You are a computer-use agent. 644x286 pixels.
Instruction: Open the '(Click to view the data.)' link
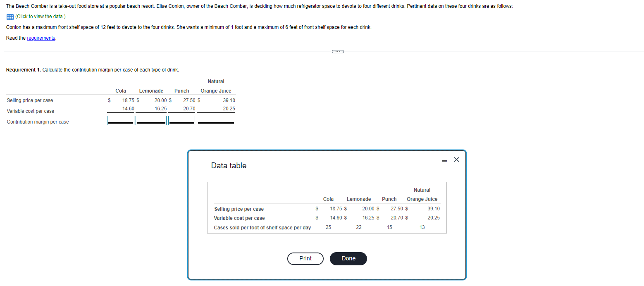pos(40,17)
